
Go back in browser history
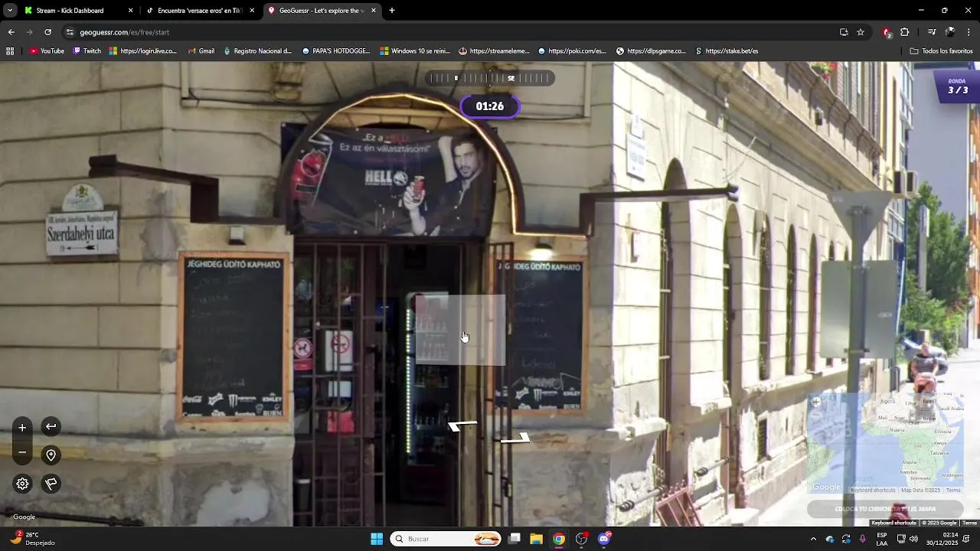[11, 32]
